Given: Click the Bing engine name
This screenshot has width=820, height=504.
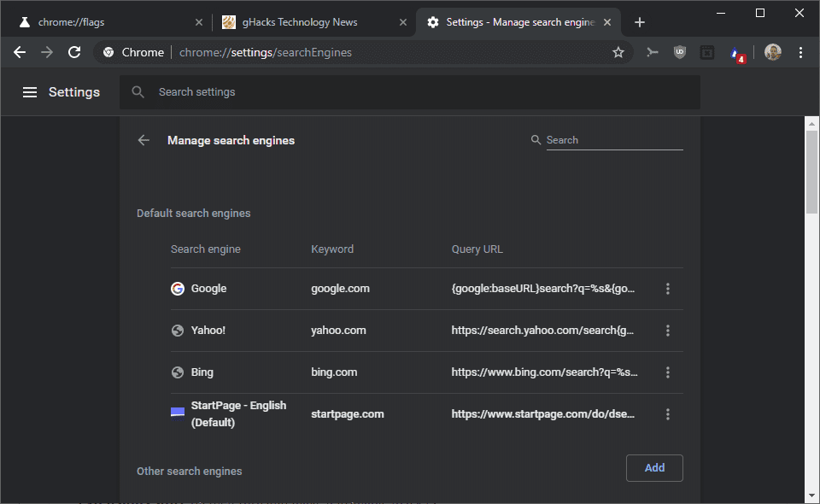Looking at the screenshot, I should pos(202,372).
